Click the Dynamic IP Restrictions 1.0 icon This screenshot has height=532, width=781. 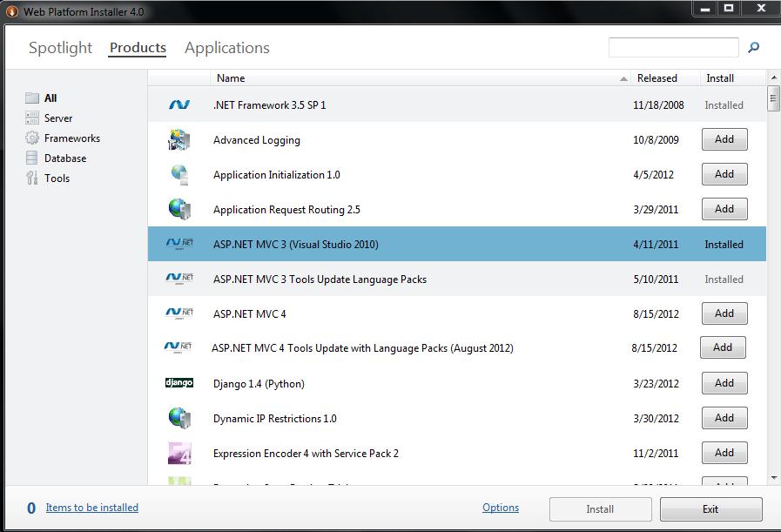(179, 418)
